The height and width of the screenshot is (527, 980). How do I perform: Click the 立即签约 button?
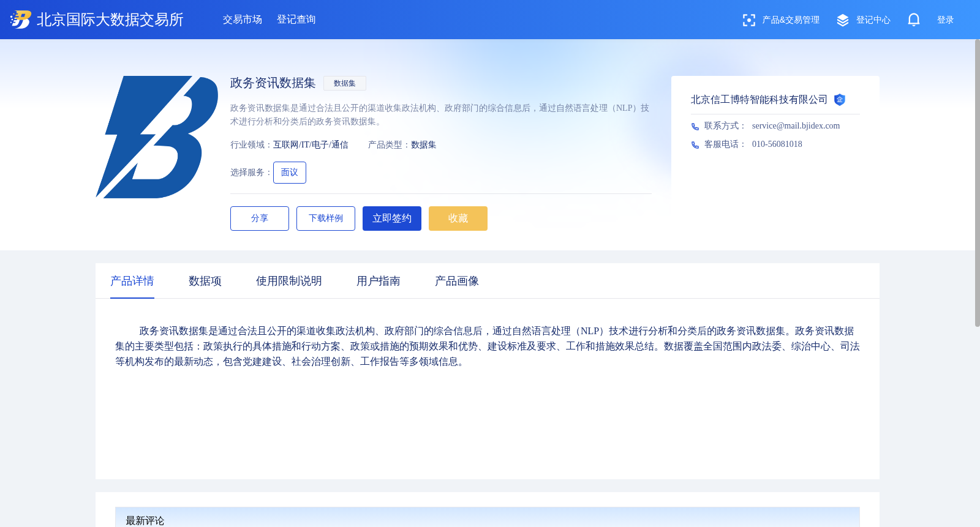(392, 219)
